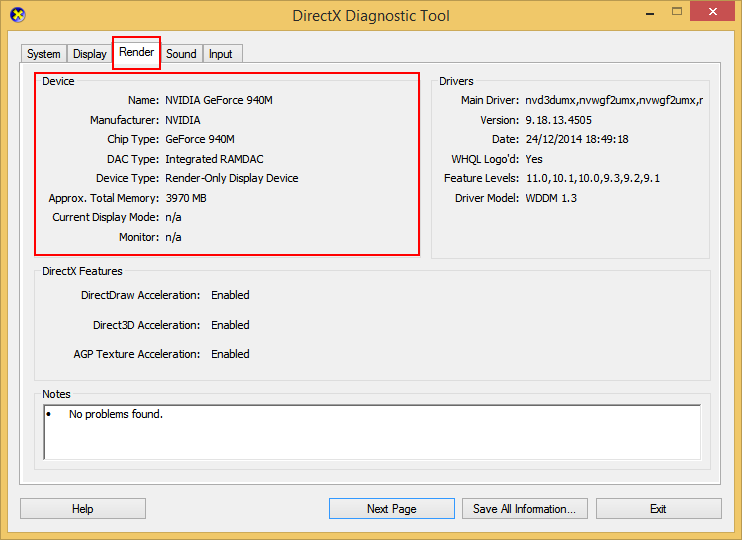
Task: Switch to the System tab
Action: click(x=44, y=54)
